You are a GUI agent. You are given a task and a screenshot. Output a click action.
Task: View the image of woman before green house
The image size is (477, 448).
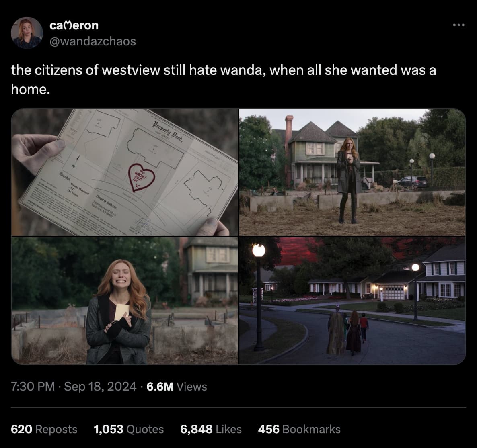point(352,172)
